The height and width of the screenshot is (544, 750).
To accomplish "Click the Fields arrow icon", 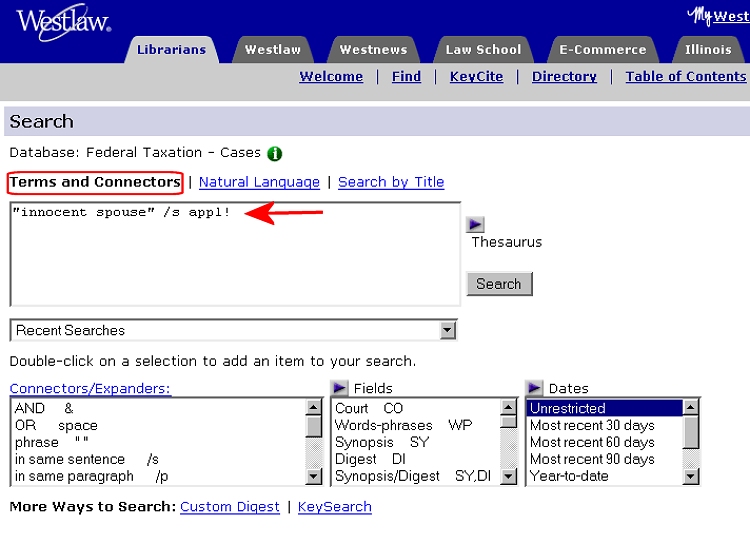I will pos(339,388).
